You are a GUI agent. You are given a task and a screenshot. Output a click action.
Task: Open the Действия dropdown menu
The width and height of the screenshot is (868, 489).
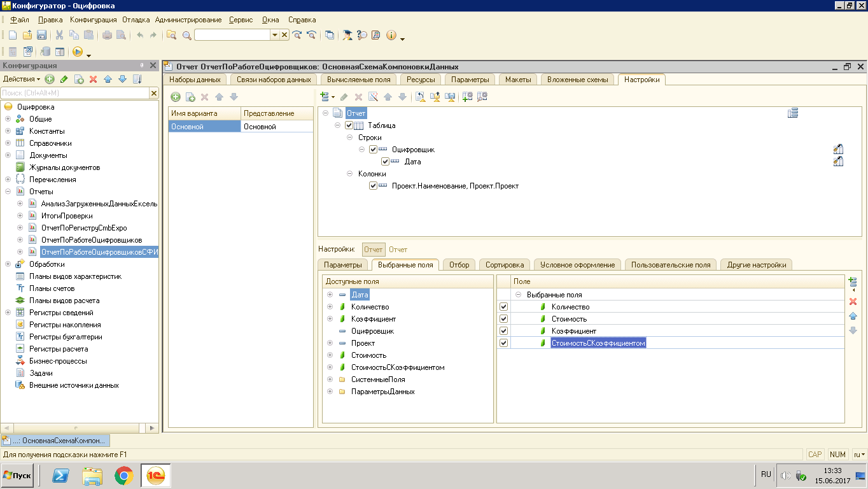pos(21,80)
